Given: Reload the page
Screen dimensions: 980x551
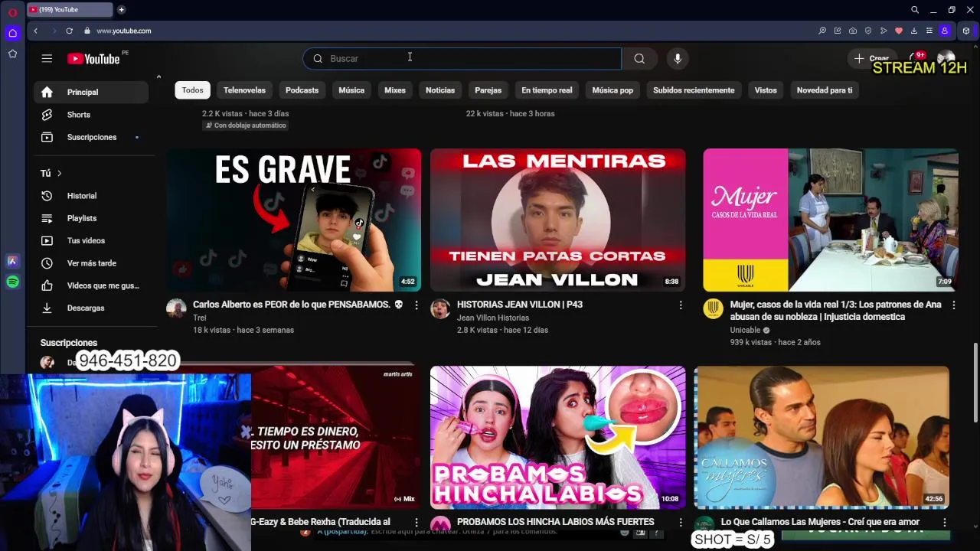Looking at the screenshot, I should [x=69, y=31].
